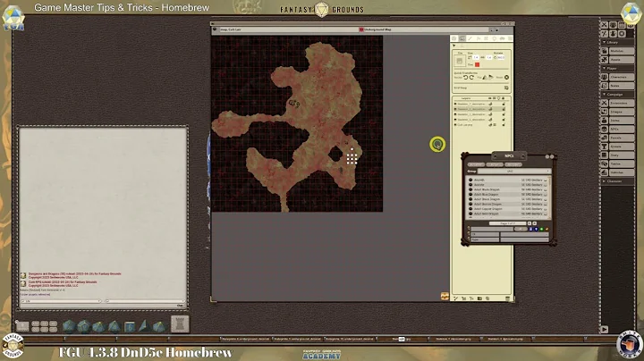Click the d20 die in dice tray
Viewport: 644px width, 361px height.
[x=69, y=326]
